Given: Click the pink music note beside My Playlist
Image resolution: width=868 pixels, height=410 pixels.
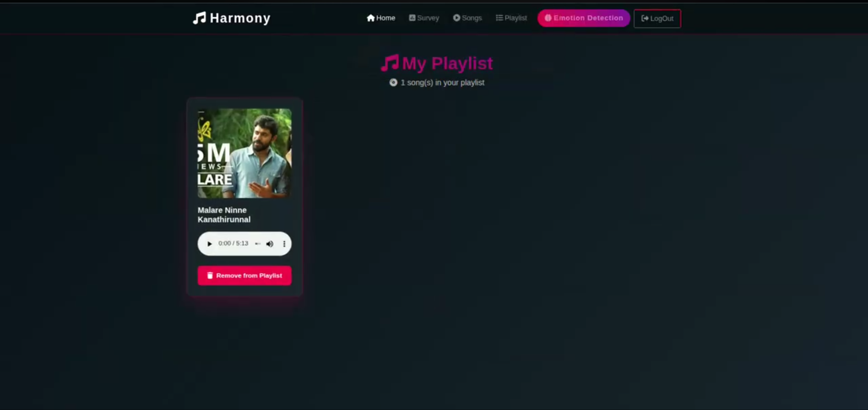Looking at the screenshot, I should 390,63.
